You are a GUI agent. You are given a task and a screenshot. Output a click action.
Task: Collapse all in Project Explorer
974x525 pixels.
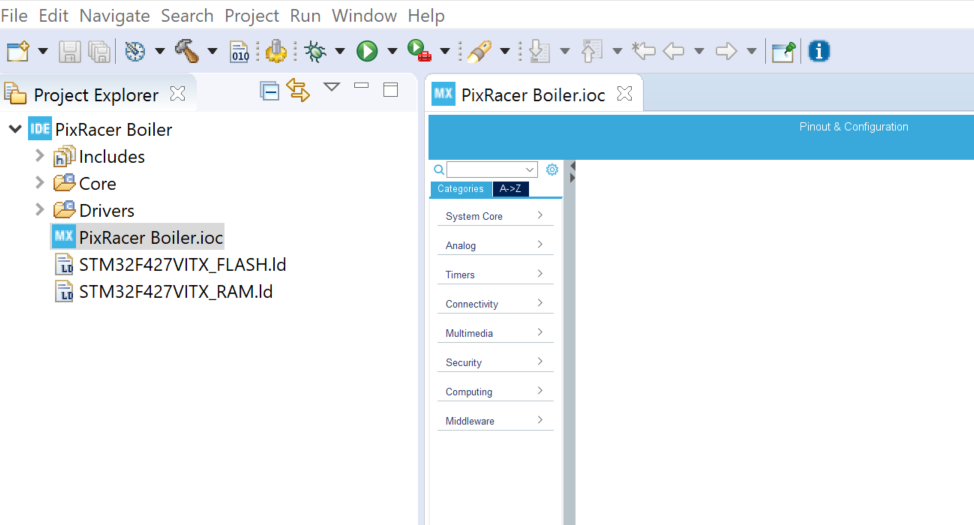point(270,91)
